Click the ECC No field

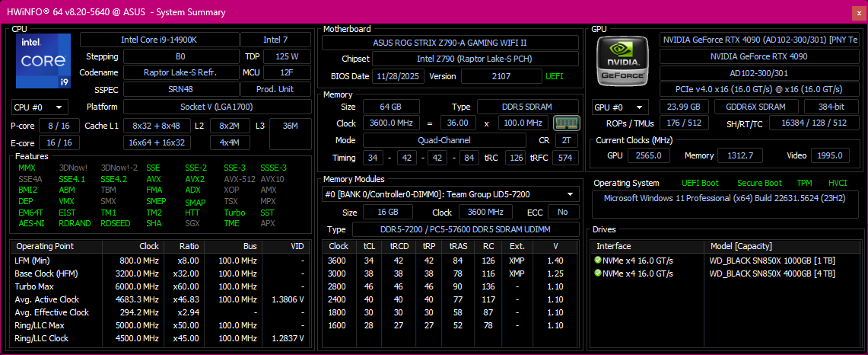[563, 212]
